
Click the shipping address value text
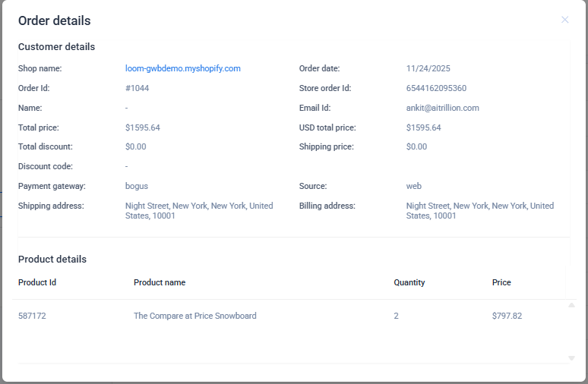[x=198, y=210]
